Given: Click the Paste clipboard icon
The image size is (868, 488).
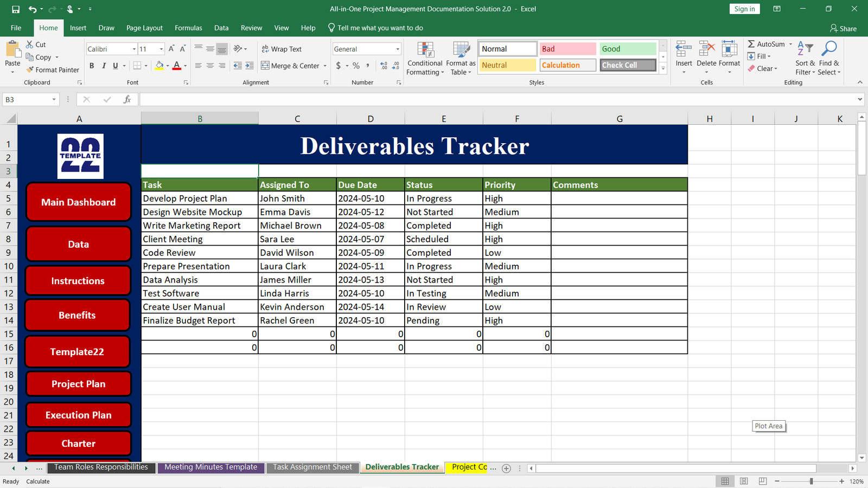Looking at the screenshot, I should coord(12,50).
